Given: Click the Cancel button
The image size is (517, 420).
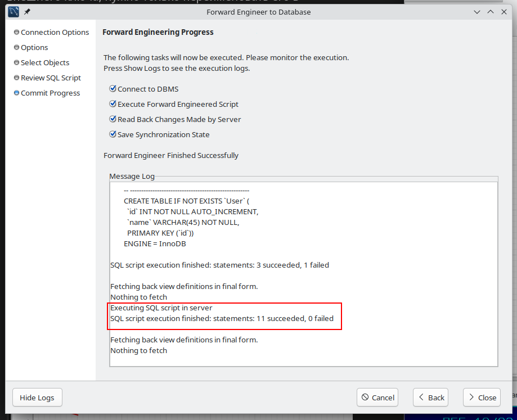Looking at the screenshot, I should tap(377, 398).
